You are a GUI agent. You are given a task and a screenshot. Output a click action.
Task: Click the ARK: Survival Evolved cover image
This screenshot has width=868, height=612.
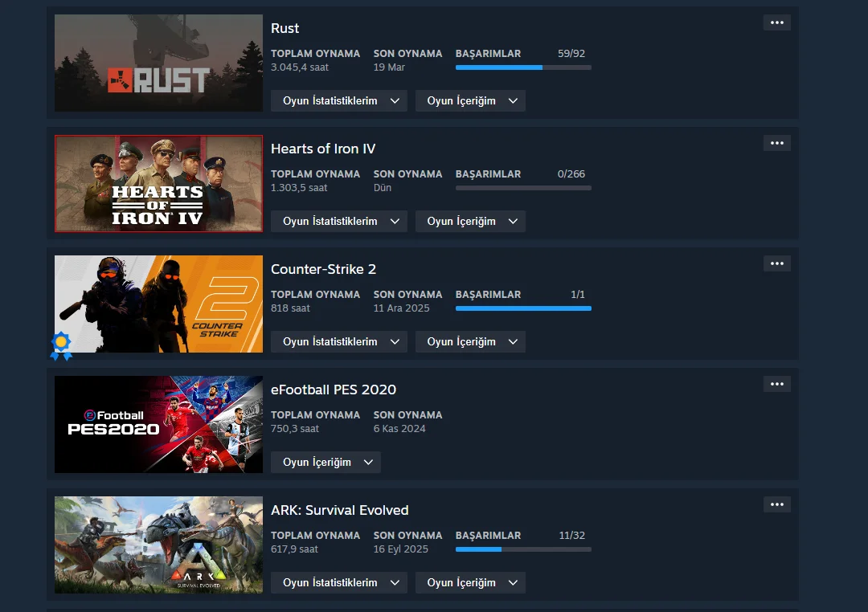pos(158,545)
